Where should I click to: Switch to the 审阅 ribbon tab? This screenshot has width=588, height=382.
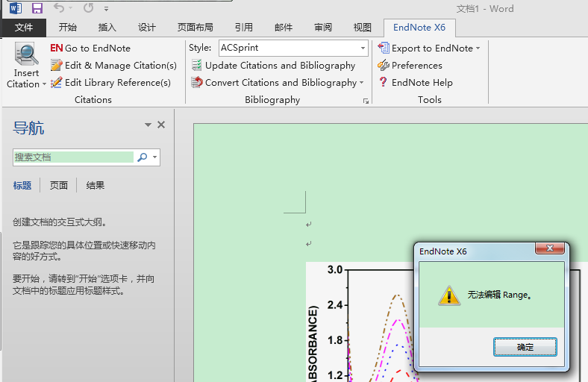click(323, 28)
